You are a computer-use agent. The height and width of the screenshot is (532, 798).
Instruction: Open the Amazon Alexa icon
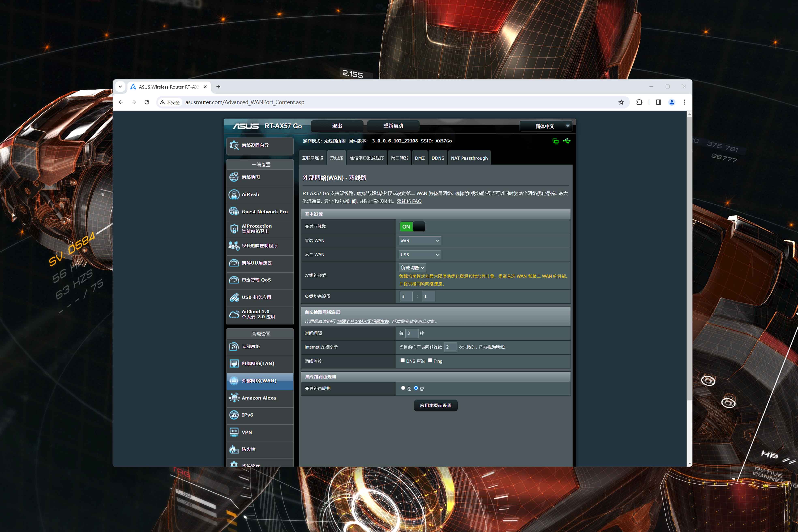click(234, 398)
